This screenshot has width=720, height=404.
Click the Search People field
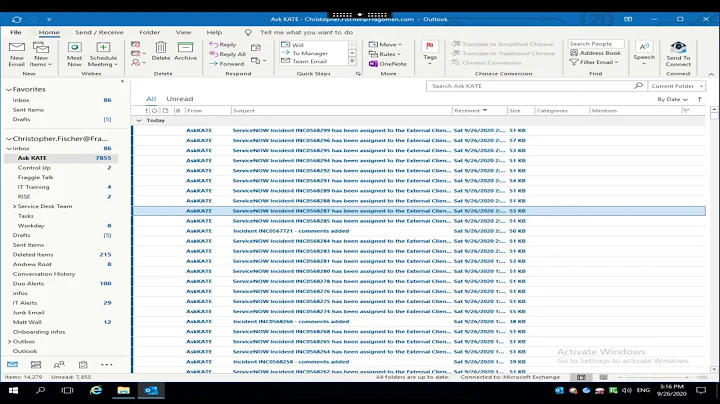click(x=596, y=44)
